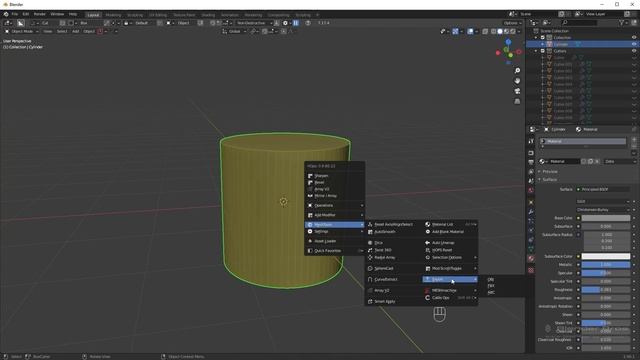
Task: Open the viewport Add menu button
Action: pyautogui.click(x=76, y=31)
